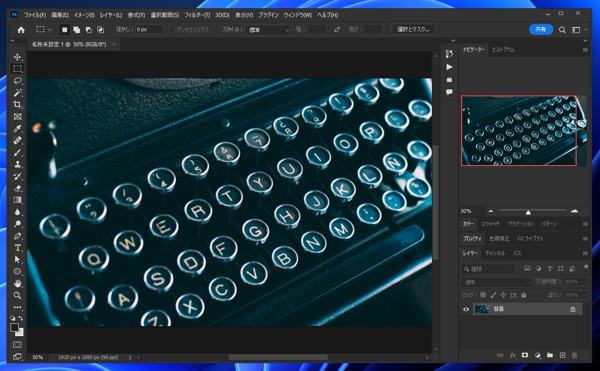Select the Hand tool
The image size is (600, 371).
tap(18, 283)
